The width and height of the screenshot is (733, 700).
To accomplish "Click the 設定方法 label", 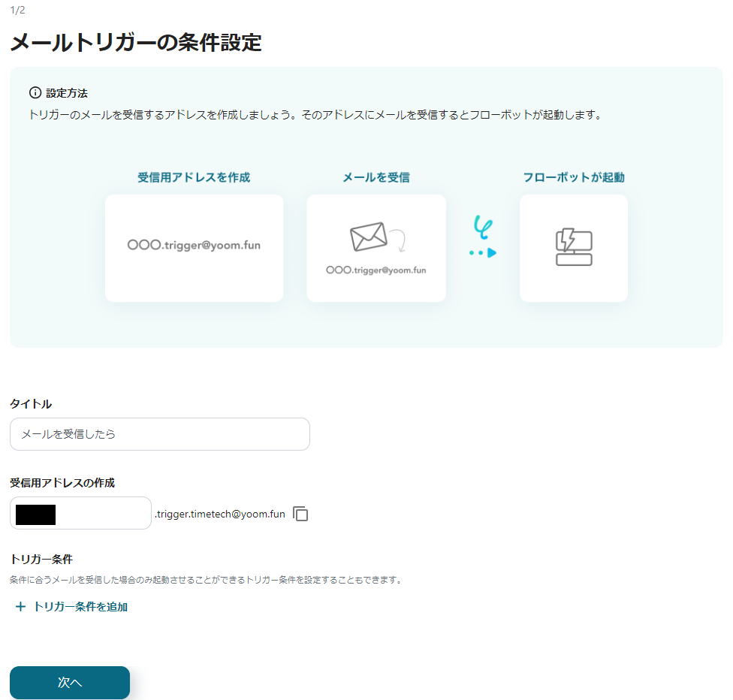I will coord(67,93).
